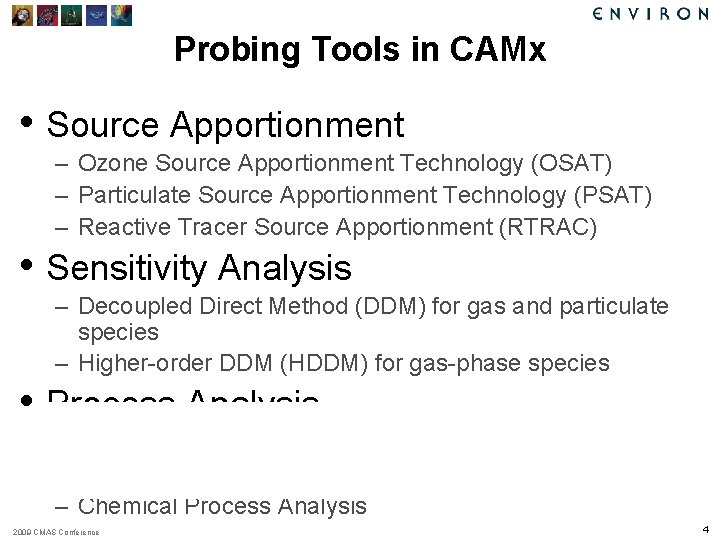This screenshot has width=720, height=540.
Task: Click the Chemical Process Analysis line
Action: (222, 508)
